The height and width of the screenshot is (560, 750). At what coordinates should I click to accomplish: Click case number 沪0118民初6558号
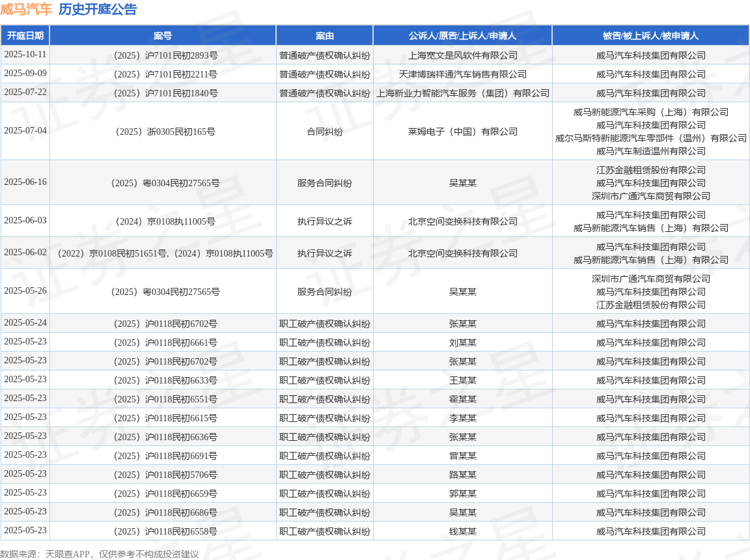(165, 532)
